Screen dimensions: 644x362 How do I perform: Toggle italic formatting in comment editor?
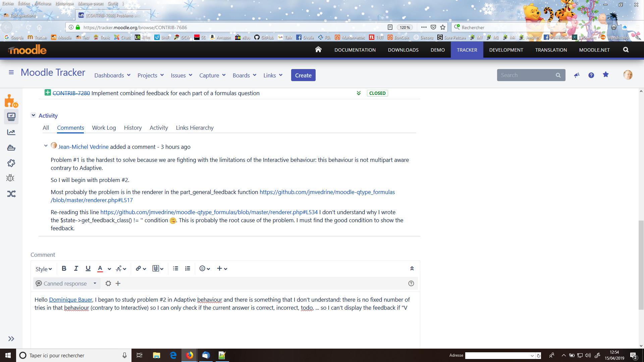pyautogui.click(x=76, y=268)
